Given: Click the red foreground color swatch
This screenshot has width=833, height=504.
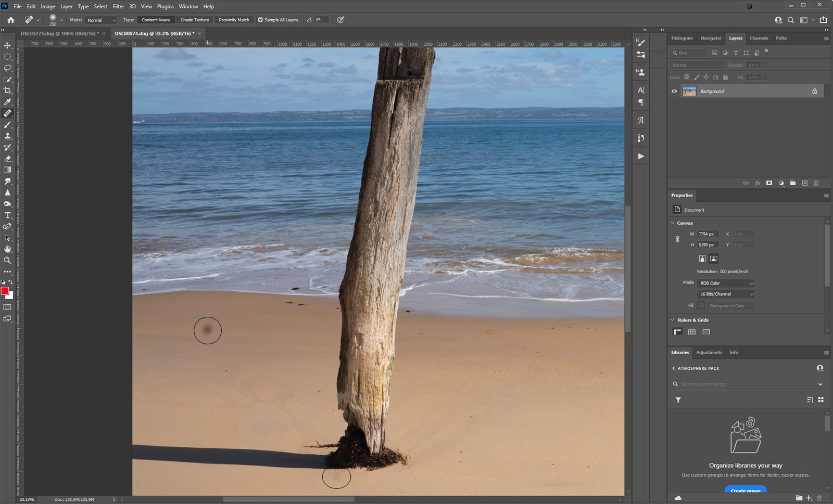Looking at the screenshot, I should click(5, 291).
